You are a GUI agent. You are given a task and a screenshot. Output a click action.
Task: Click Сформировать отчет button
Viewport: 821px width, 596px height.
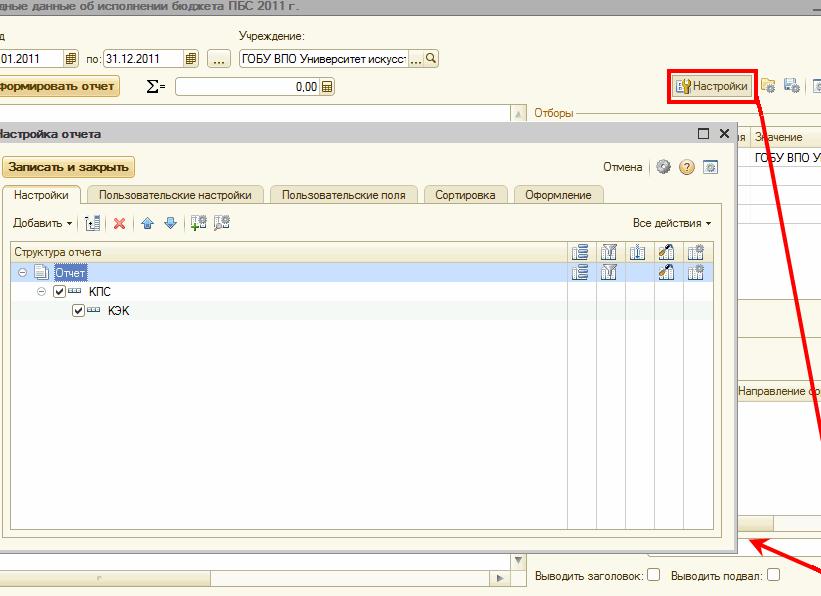click(x=57, y=86)
